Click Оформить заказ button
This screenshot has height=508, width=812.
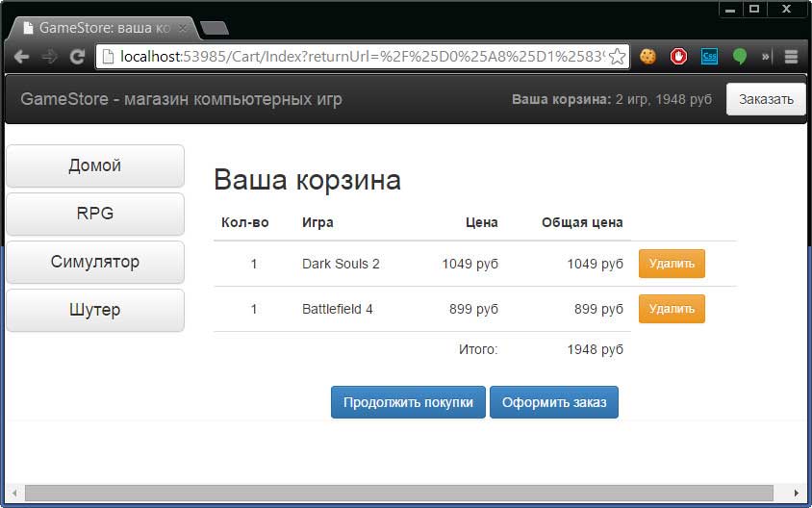(x=554, y=402)
